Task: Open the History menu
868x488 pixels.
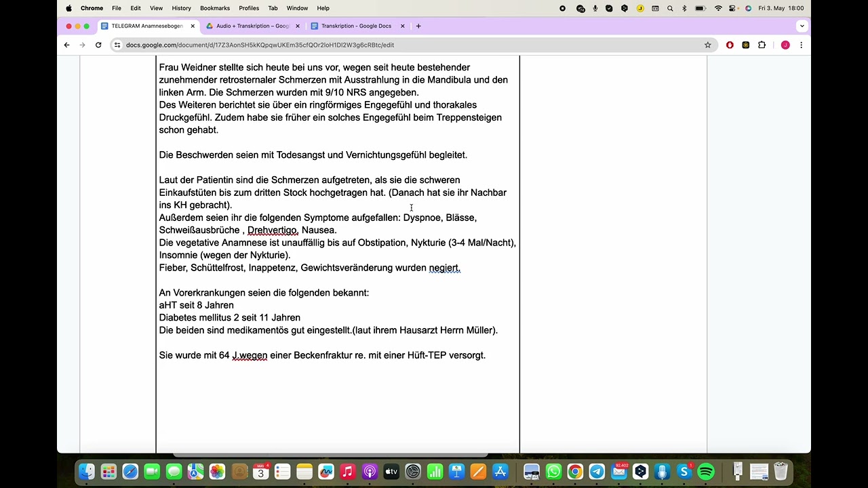Action: tap(181, 8)
